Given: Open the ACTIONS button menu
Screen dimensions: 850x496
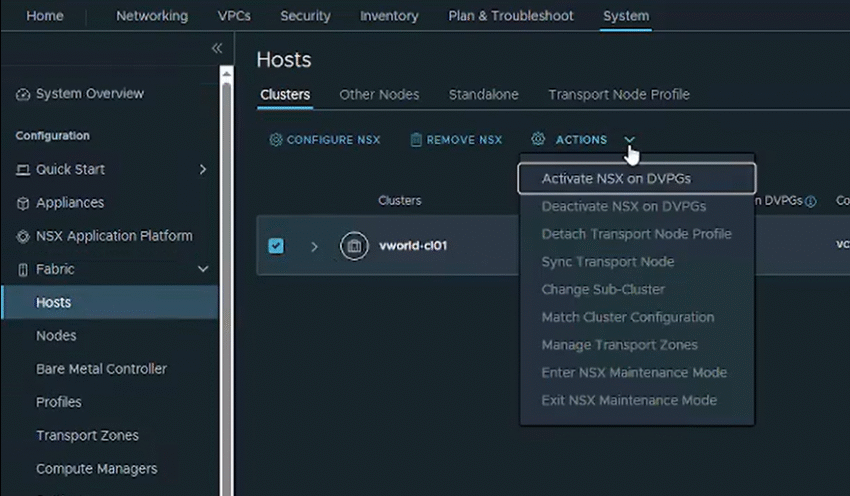Looking at the screenshot, I should (583, 140).
